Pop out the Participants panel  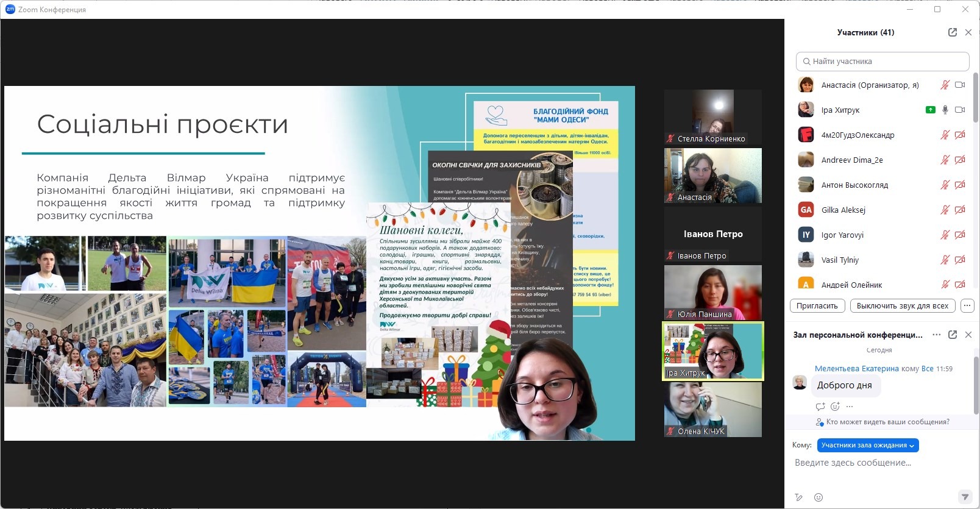coord(953,32)
